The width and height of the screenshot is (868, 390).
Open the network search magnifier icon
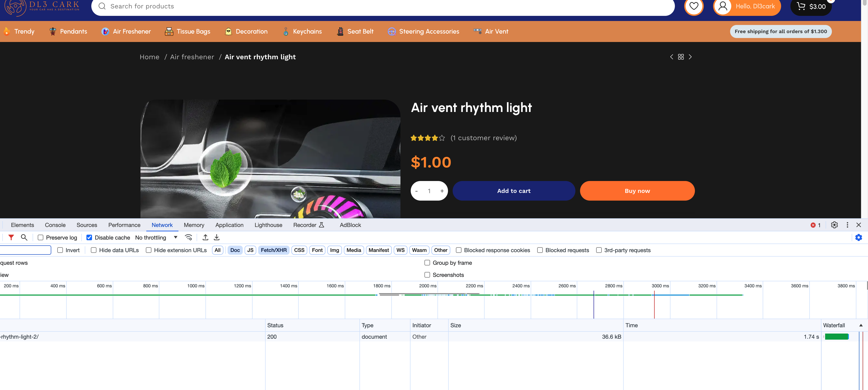click(24, 237)
